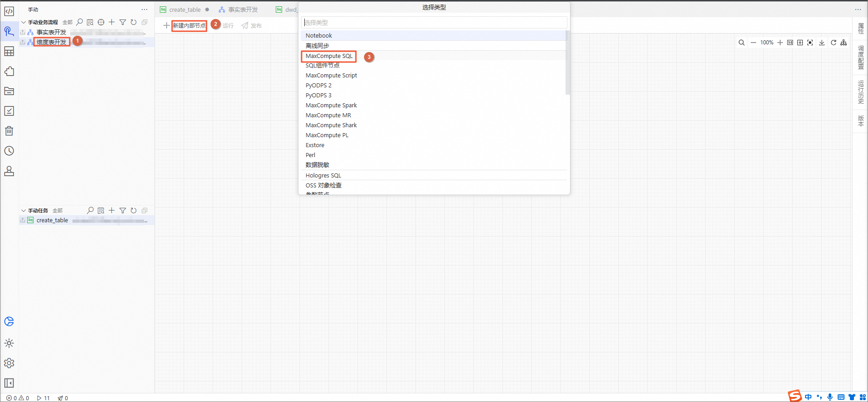868x402 pixels.
Task: Click the blue assistant icon near sidebar bottom
Action: 9,321
